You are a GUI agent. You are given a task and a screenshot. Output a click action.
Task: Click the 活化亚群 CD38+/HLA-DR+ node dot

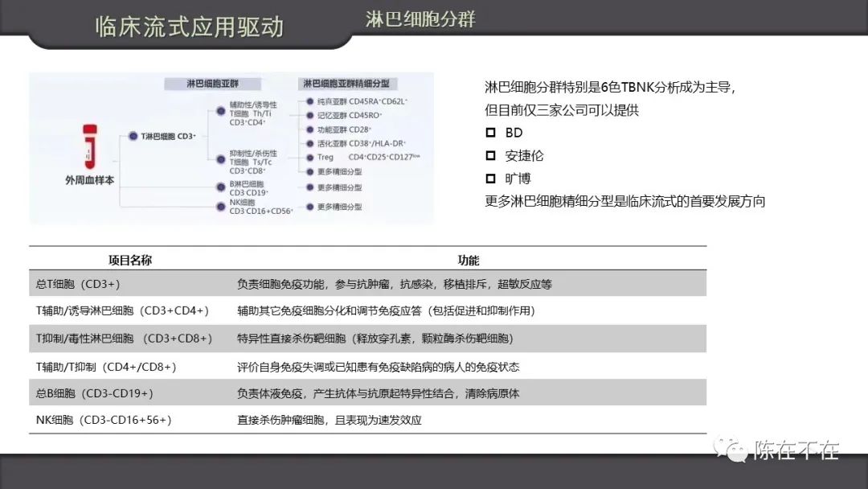coord(309,143)
